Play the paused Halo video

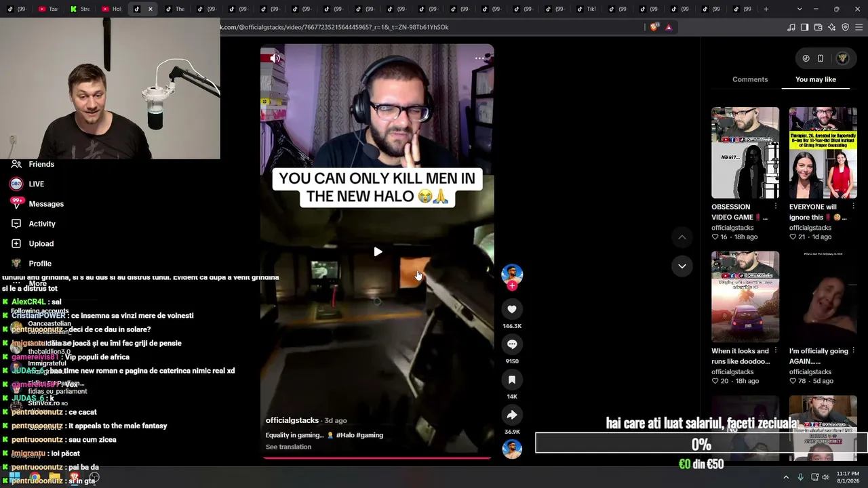tap(378, 252)
